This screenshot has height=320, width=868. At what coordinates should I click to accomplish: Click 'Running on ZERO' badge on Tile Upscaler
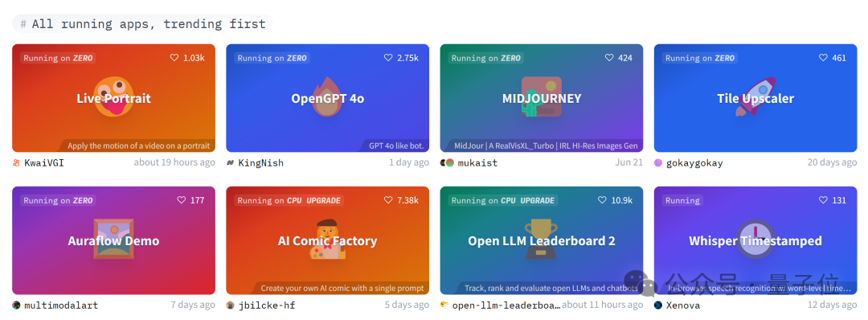click(700, 58)
